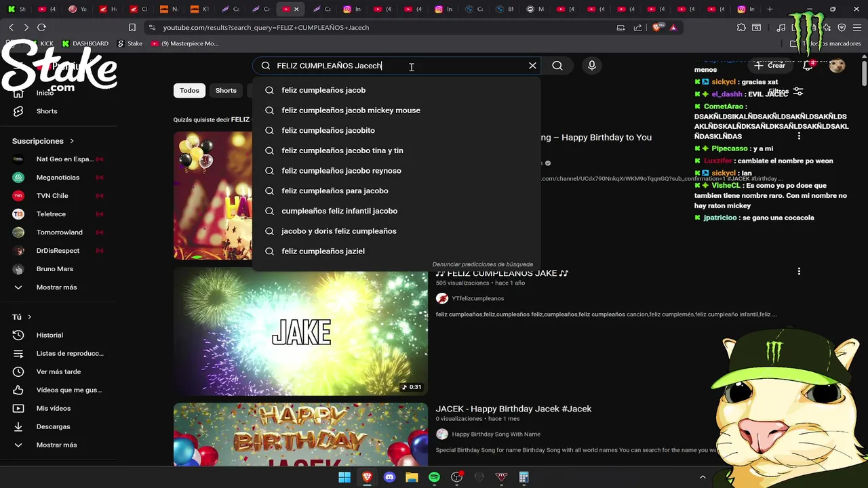Open the JAKE fireworks video thumbnail
868x488 pixels.
coord(300,332)
